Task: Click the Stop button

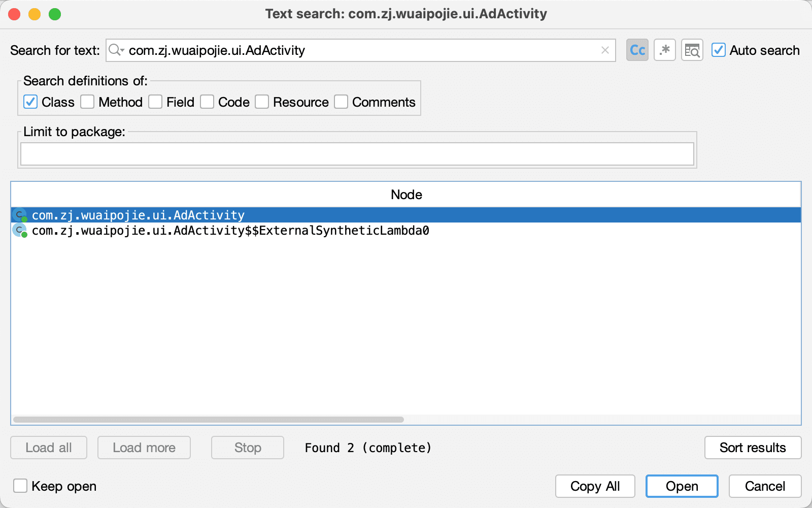Action: pyautogui.click(x=248, y=448)
